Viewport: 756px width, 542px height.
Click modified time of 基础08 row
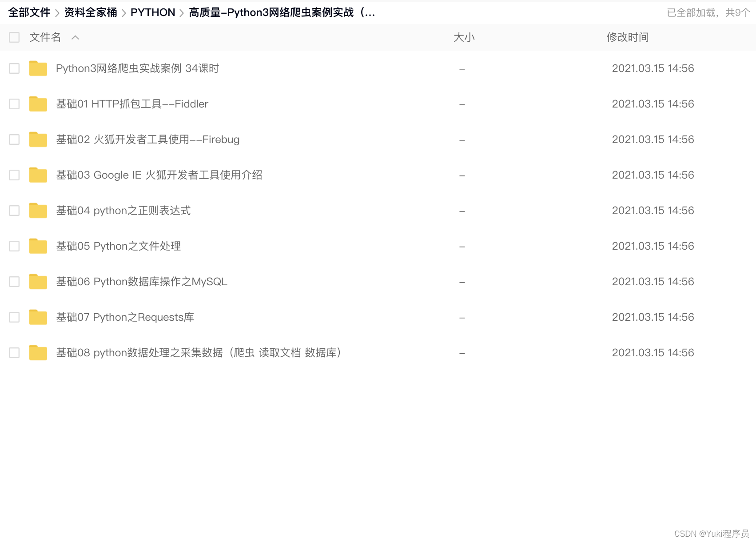(x=653, y=353)
